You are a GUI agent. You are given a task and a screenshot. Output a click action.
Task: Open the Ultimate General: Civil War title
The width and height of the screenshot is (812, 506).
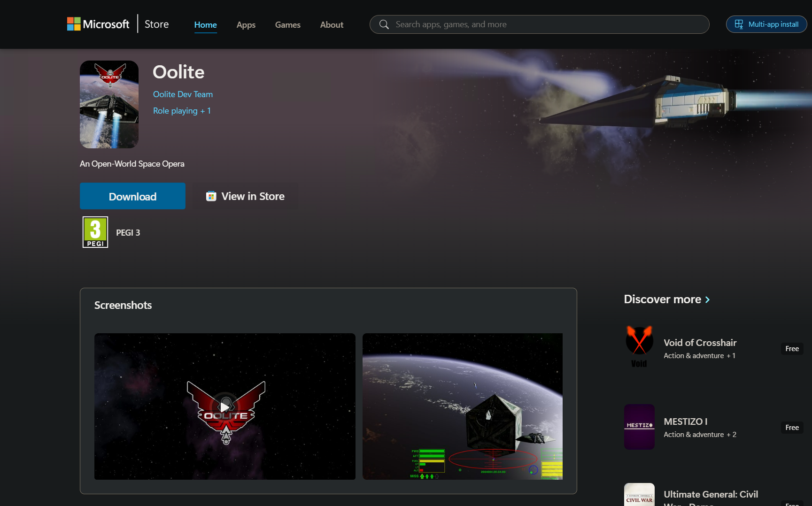click(711, 498)
